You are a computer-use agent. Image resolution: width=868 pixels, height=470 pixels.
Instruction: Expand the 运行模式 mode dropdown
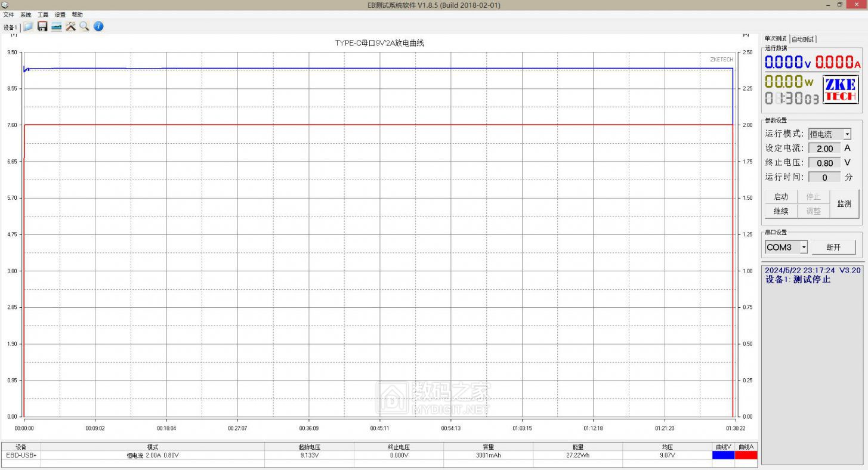point(847,134)
